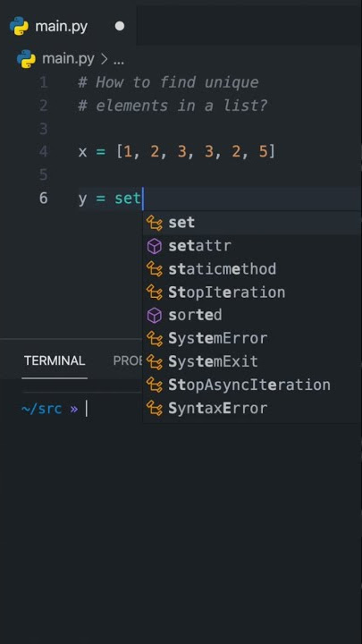This screenshot has height=644, width=362.
Task: Click the unsaved-changes dot on main.py tab
Action: tap(120, 26)
